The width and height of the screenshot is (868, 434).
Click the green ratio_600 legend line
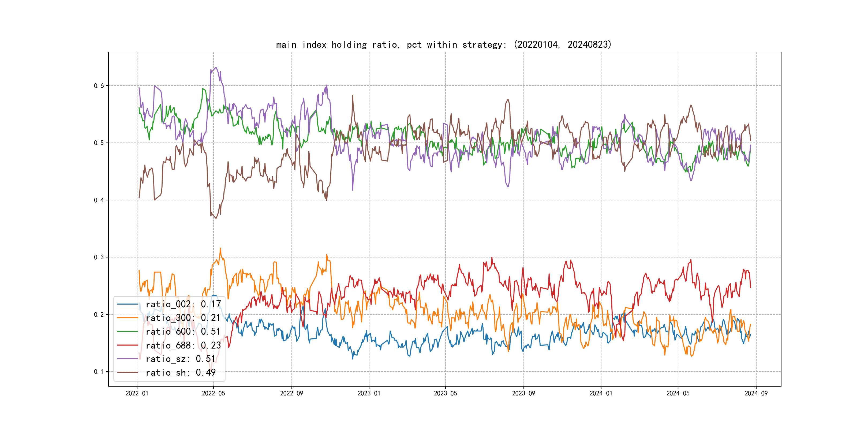pos(128,332)
